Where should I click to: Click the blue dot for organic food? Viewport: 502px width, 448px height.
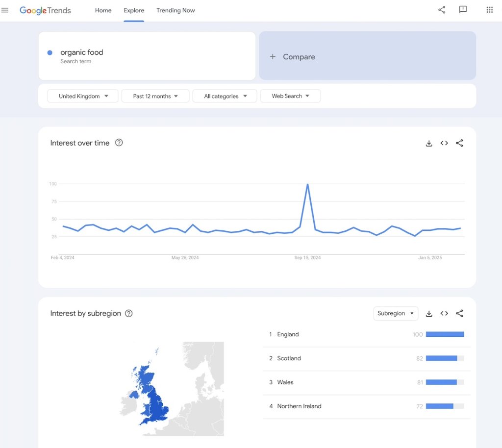(50, 52)
